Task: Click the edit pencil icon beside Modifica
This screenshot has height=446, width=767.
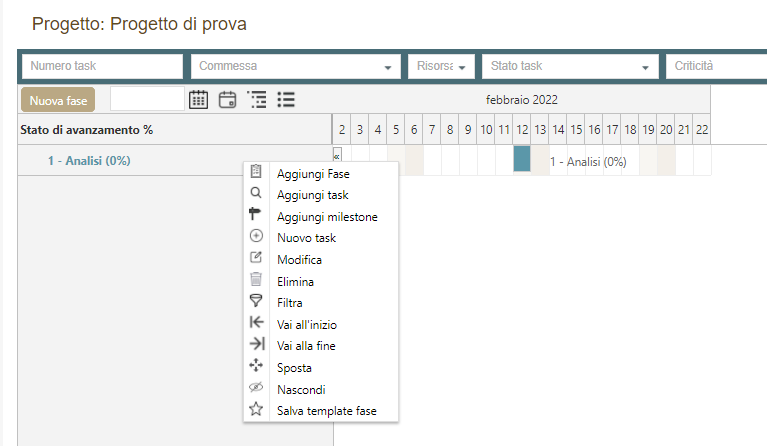Action: pyautogui.click(x=256, y=257)
